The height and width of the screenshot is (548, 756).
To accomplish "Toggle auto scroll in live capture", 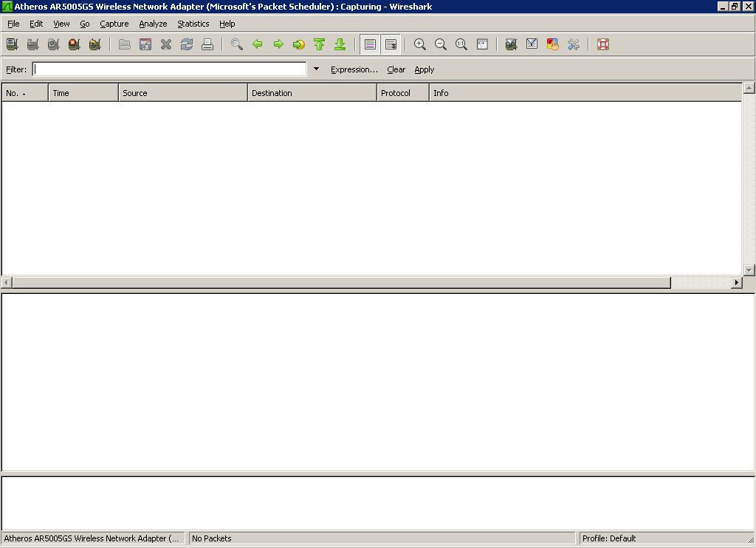I will point(391,44).
